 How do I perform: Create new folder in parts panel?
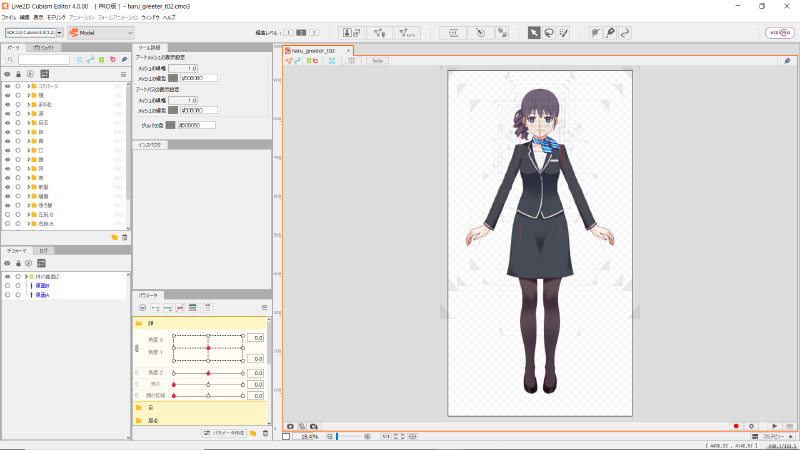point(114,237)
